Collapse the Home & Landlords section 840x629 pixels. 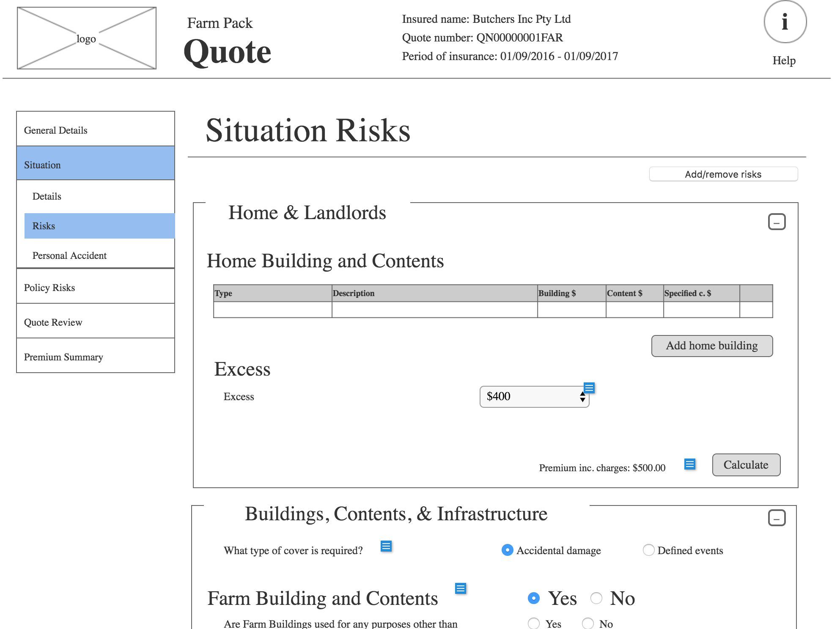pyautogui.click(x=777, y=222)
